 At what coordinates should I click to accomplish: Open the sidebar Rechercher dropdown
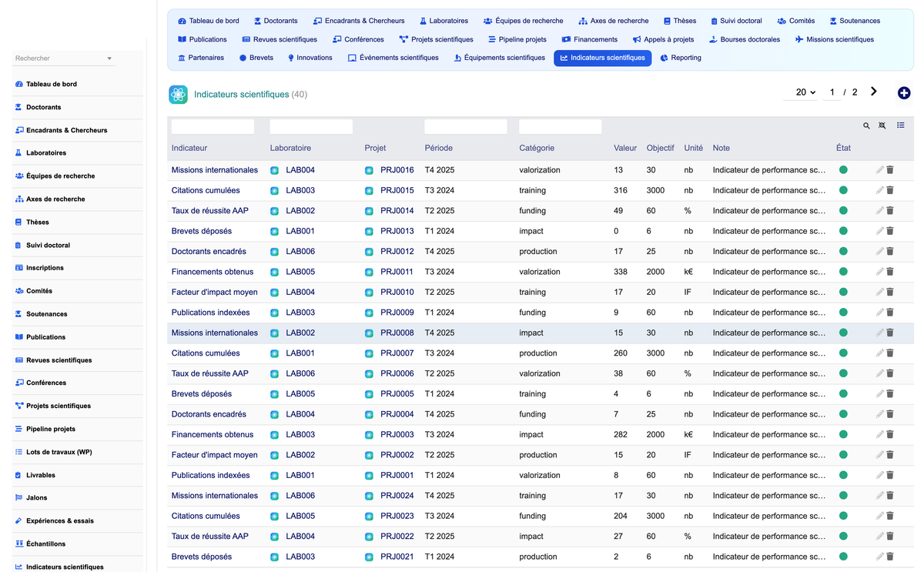(x=64, y=59)
